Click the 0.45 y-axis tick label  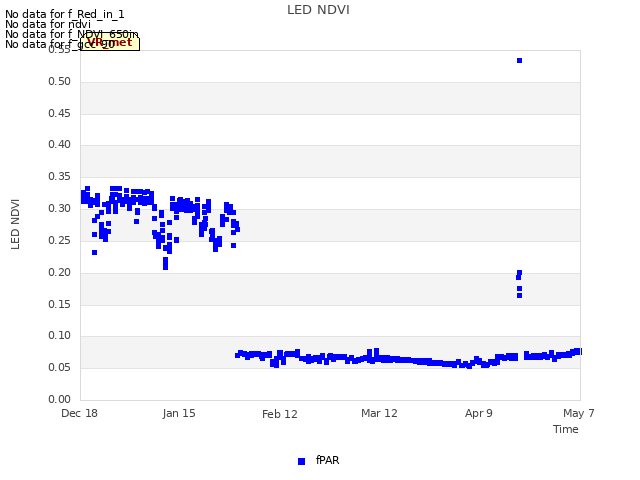[x=59, y=113]
